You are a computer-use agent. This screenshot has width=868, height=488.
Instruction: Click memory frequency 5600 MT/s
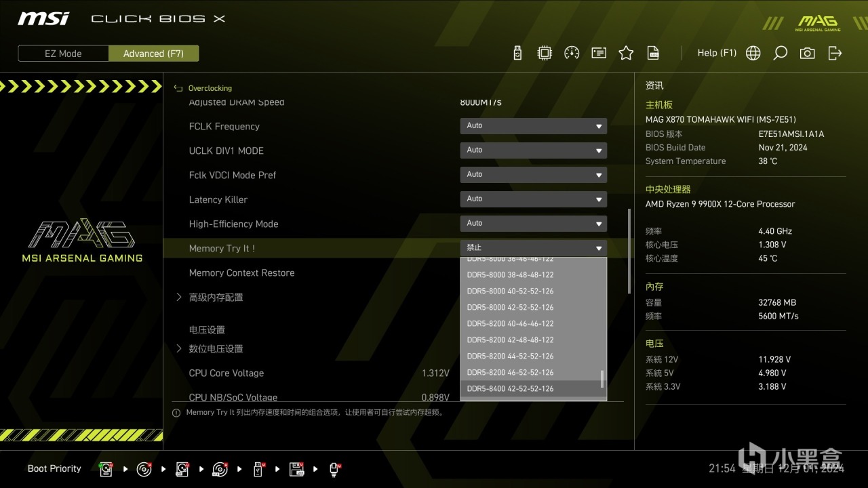pos(778,316)
